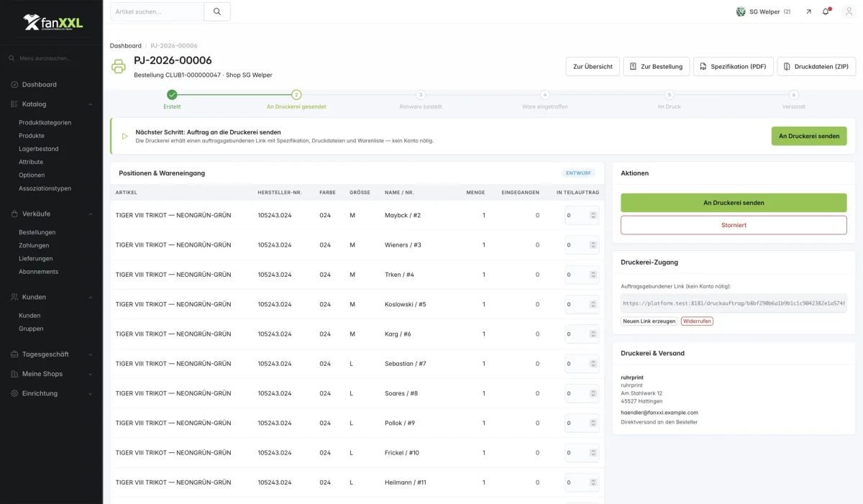Download Druckdateien (ZIP)
The image size is (863, 504).
[816, 67]
